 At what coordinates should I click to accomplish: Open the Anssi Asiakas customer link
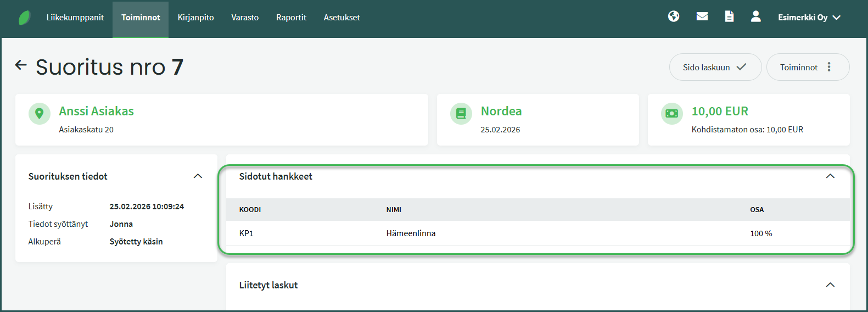tap(97, 111)
